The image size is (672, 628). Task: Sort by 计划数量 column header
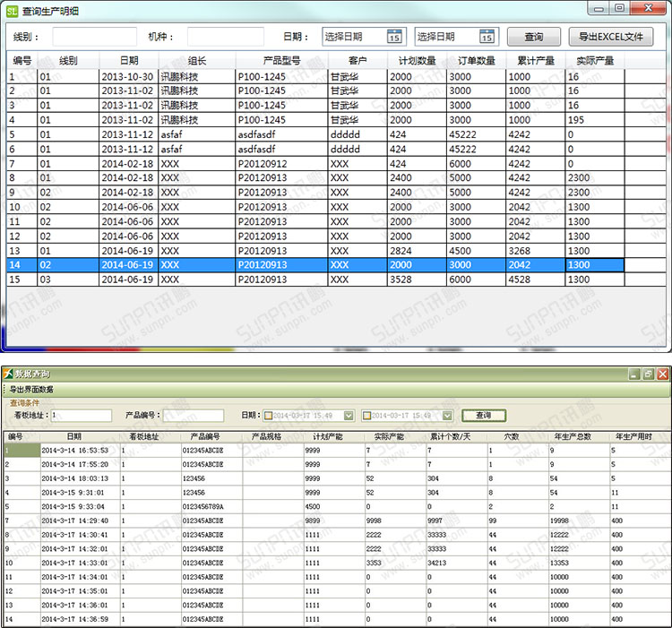click(417, 60)
